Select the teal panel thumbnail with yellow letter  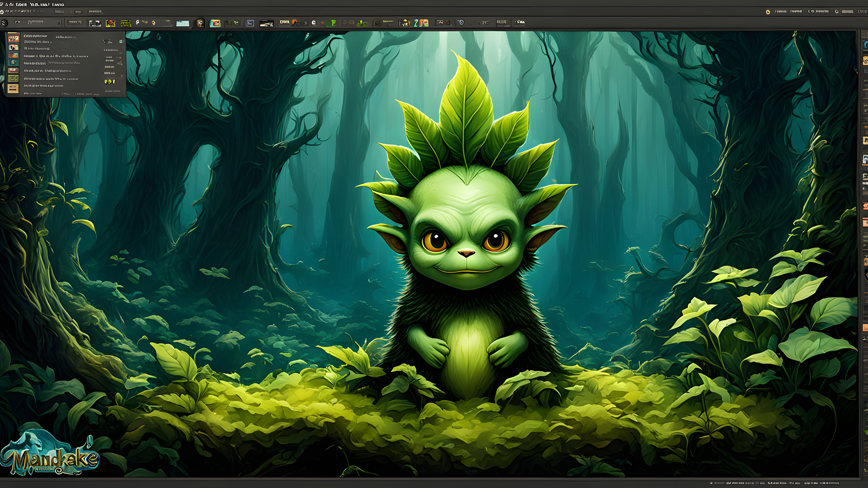pos(13,62)
